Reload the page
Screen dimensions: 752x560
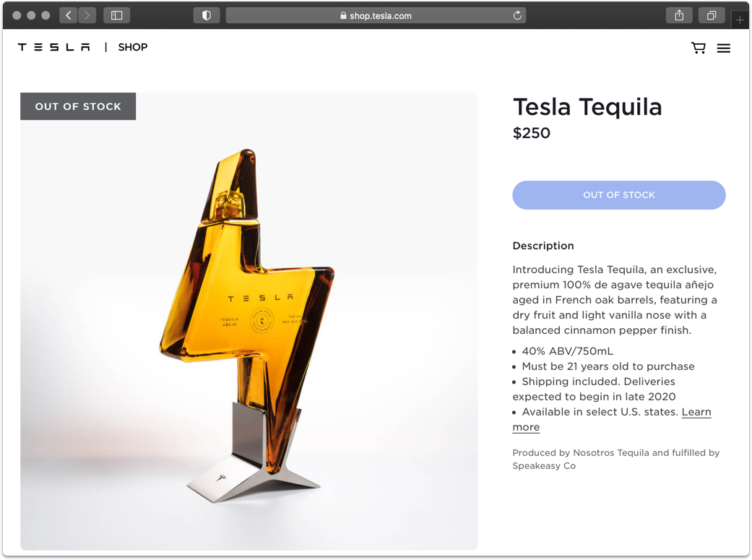517,15
